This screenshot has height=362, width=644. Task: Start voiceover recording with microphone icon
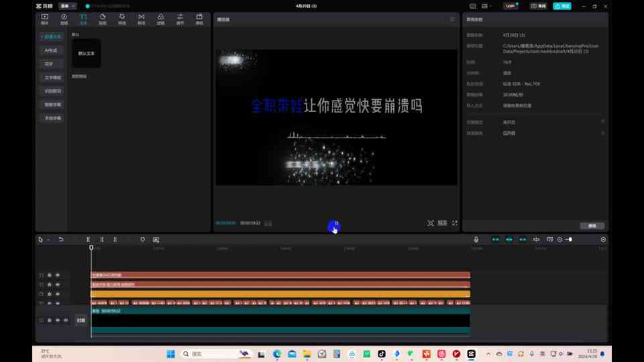tap(476, 239)
